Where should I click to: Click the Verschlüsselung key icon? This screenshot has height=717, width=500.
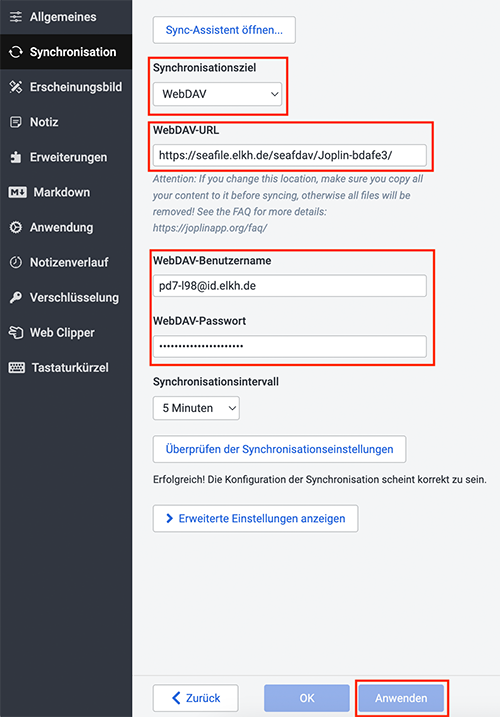point(16,298)
